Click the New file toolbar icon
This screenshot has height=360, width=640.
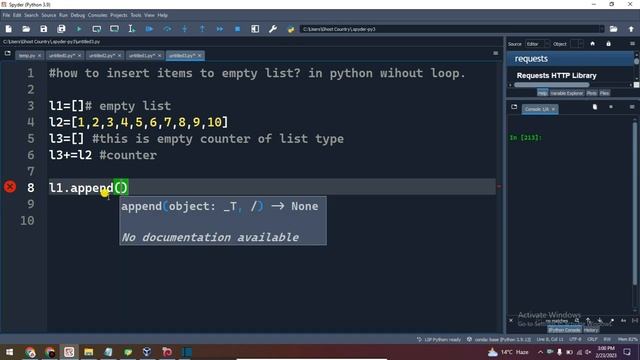coord(9,29)
